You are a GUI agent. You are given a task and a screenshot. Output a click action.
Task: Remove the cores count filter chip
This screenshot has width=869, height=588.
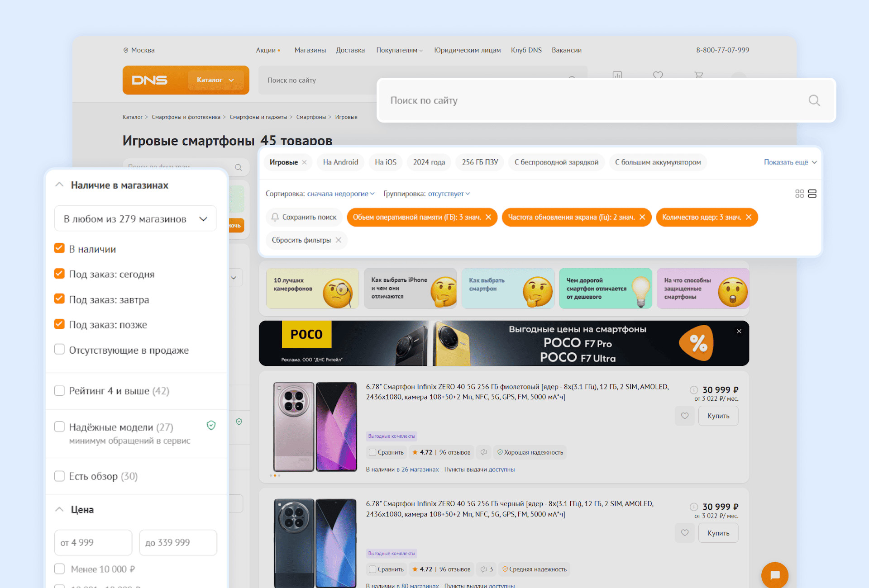click(x=749, y=217)
